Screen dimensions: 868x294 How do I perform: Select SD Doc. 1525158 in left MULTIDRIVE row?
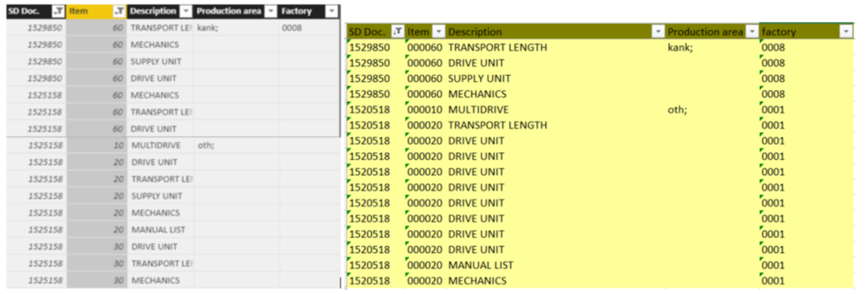pos(36,146)
